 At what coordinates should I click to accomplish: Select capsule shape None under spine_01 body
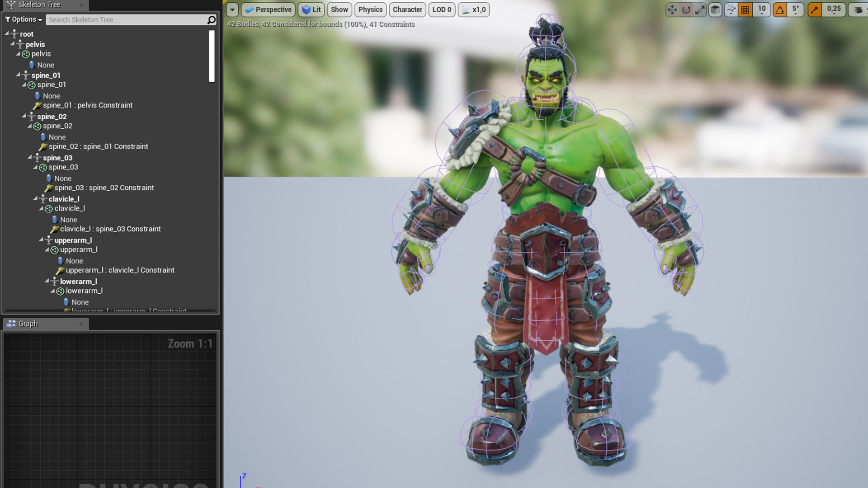(x=47, y=96)
